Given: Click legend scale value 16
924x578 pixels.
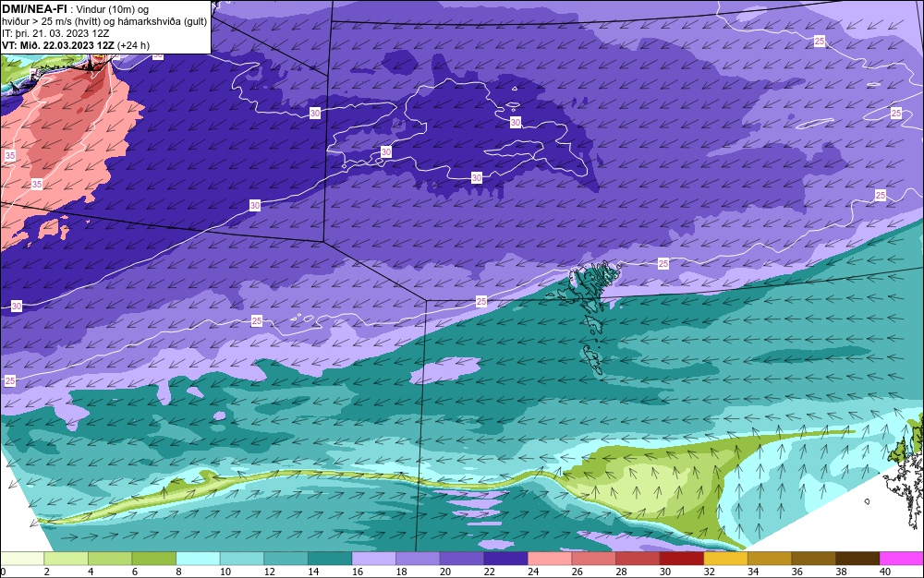Looking at the screenshot, I should point(357,572).
